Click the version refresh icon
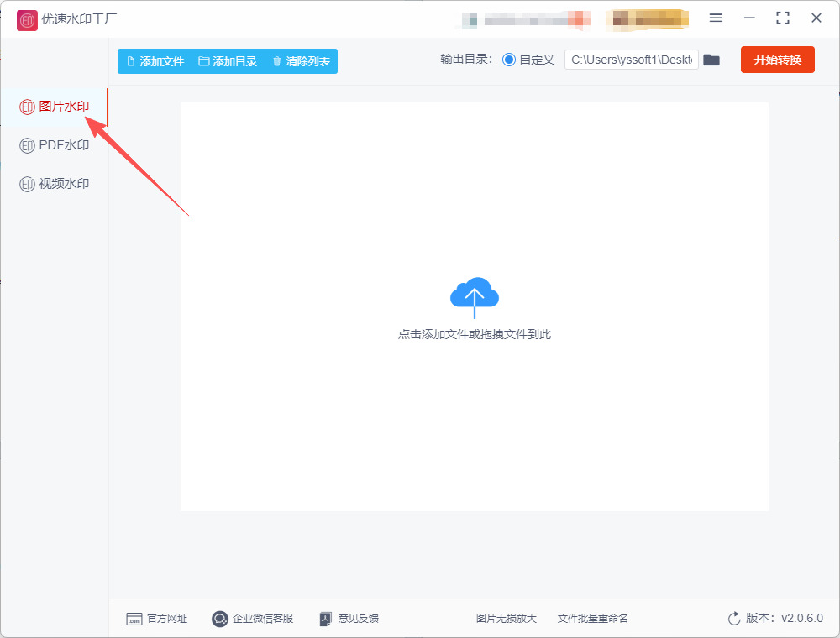Screen dimensions: 840x638 tap(734, 619)
